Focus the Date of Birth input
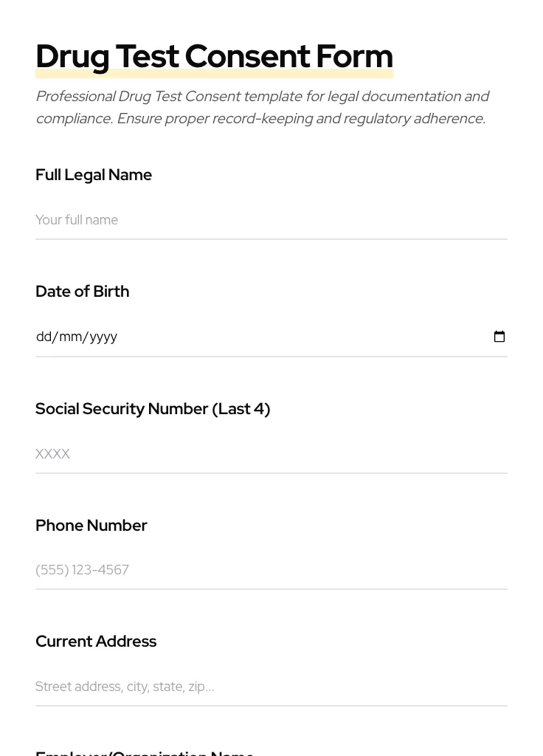The height and width of the screenshot is (756, 543). pos(271,337)
